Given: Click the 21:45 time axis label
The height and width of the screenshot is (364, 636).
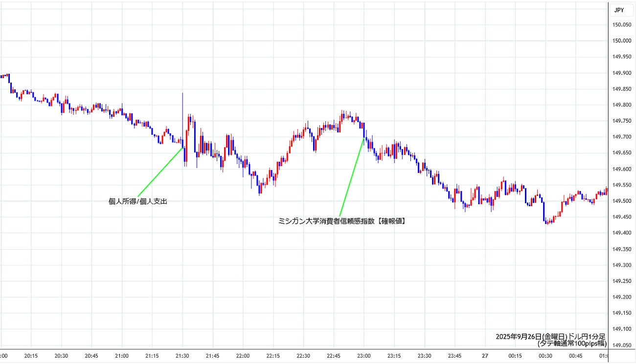Looking at the screenshot, I should coord(213,357).
